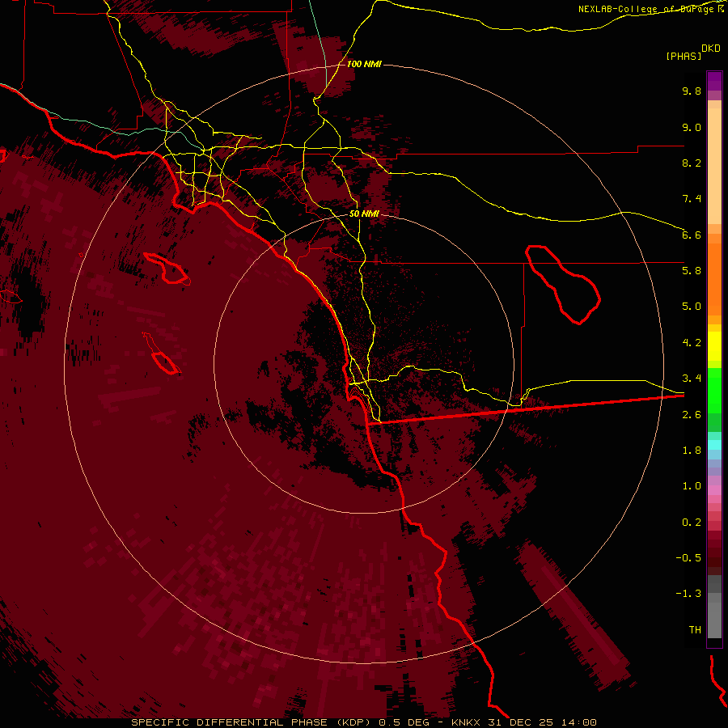Click the NEXLAB-College of DuPage credit text
The height and width of the screenshot is (728, 728).
pos(651,9)
